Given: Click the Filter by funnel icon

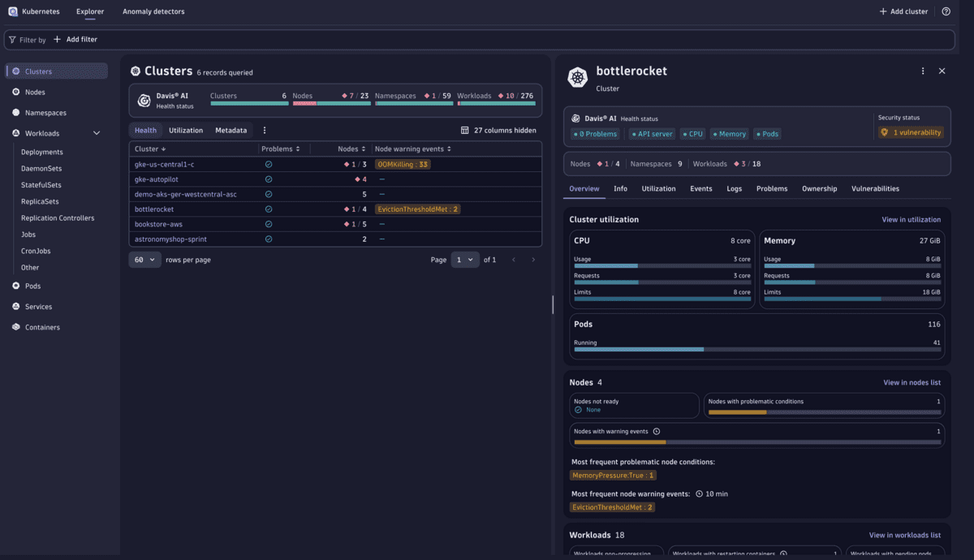Looking at the screenshot, I should tap(12, 39).
